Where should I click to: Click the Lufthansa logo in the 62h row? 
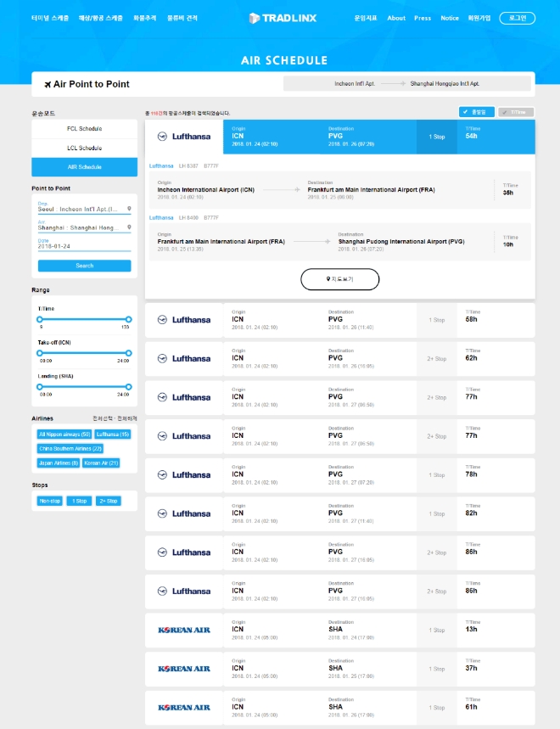coord(184,358)
